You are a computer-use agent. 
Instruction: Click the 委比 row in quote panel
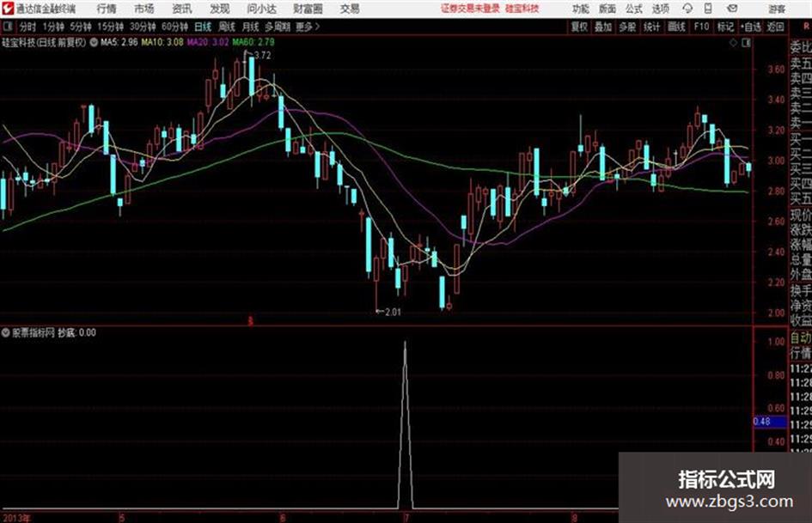coord(801,47)
